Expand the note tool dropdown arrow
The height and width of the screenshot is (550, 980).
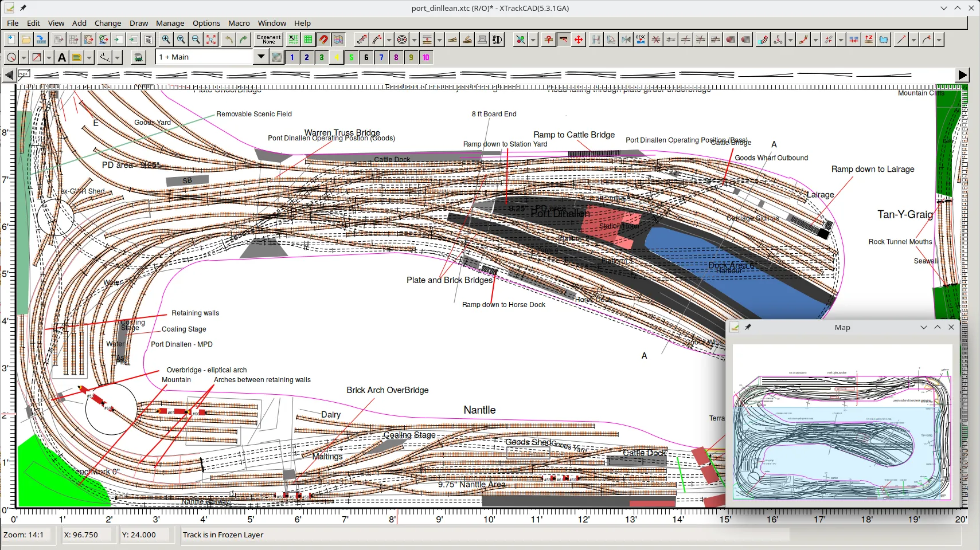89,57
